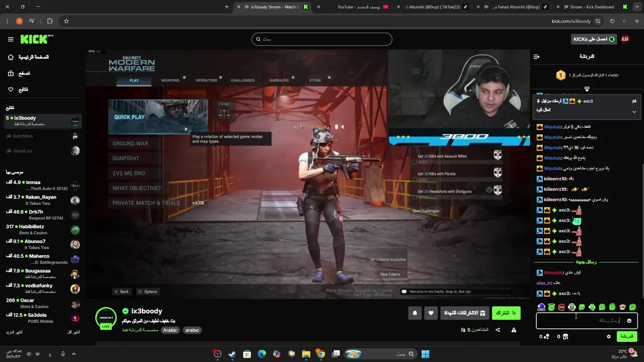644x362 pixels.
Task: Open a new browser tab with plus
Action: 226,7
